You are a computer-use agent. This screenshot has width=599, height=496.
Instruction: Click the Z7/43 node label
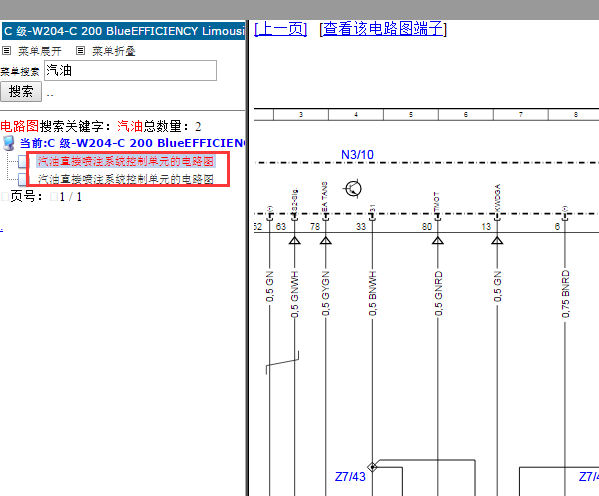pos(350,477)
